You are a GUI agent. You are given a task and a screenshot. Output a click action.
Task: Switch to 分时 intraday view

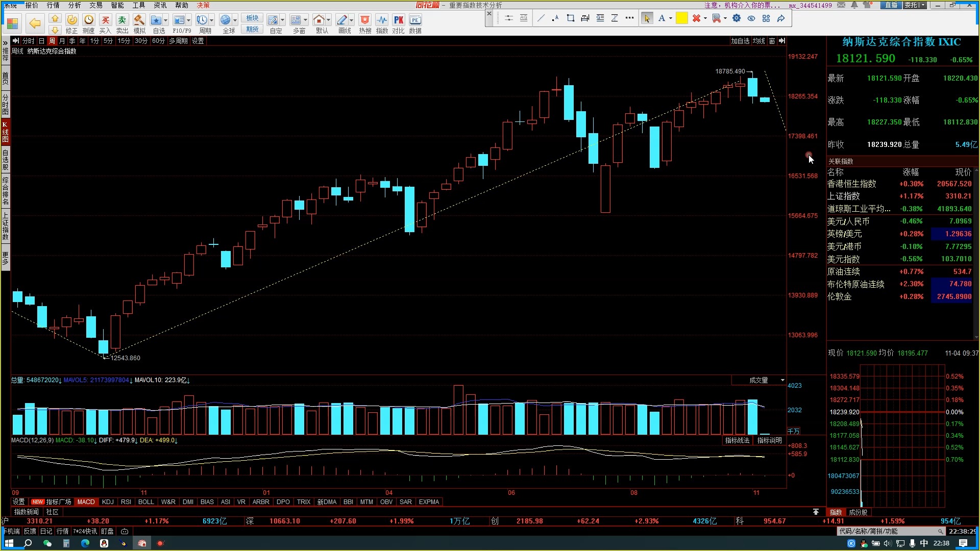pos(28,41)
